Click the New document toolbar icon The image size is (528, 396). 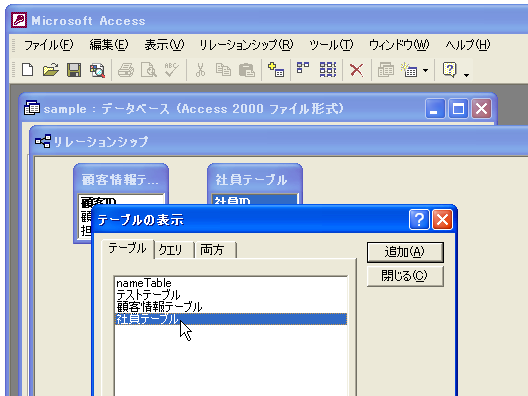tap(28, 70)
